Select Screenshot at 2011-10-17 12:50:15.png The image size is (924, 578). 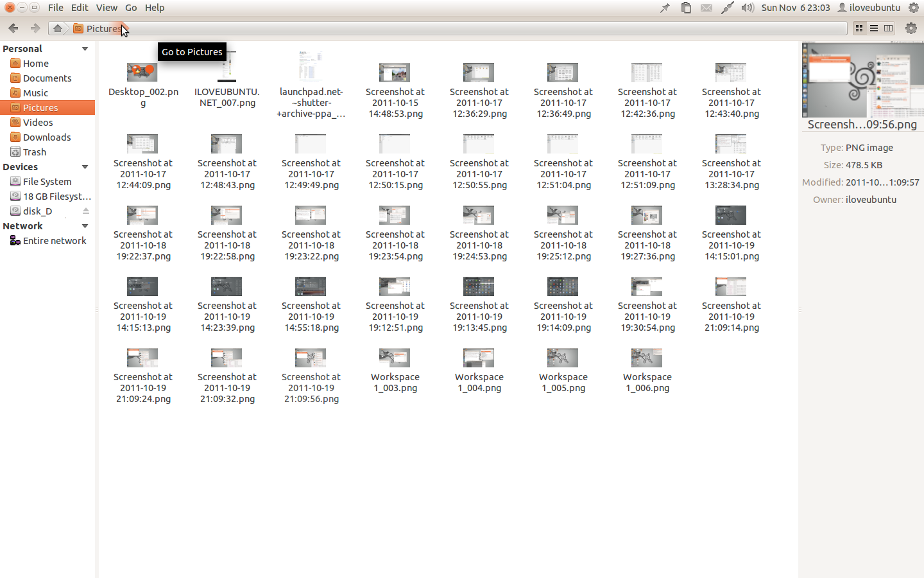click(x=395, y=162)
